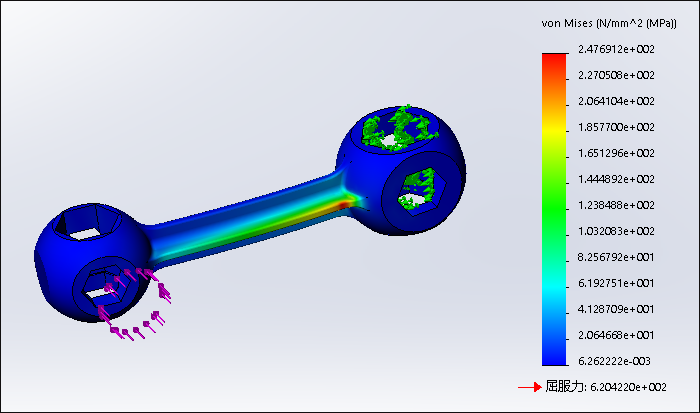
Task: Select the minimum value 6.262222e-003
Action: tap(614, 361)
